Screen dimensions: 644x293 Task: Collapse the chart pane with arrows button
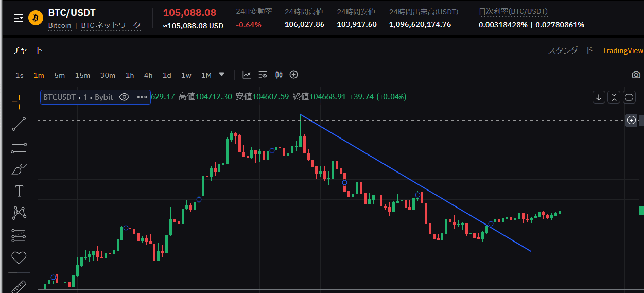[614, 97]
